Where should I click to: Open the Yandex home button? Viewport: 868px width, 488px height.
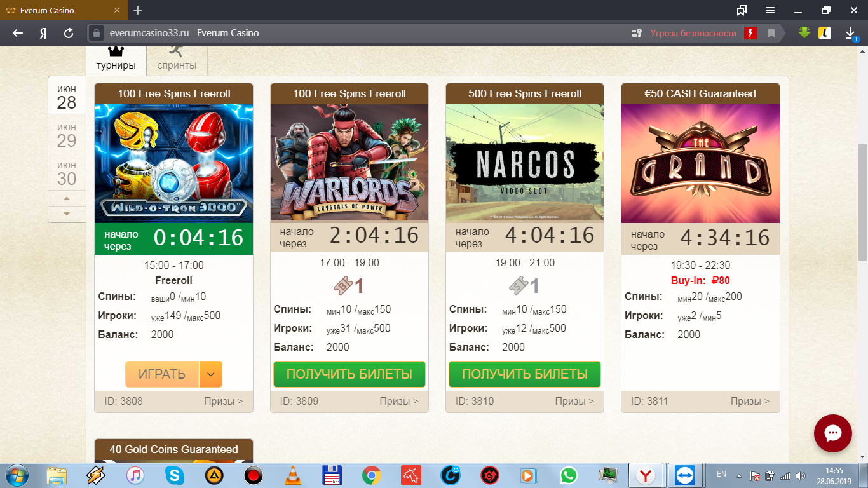pyautogui.click(x=43, y=33)
